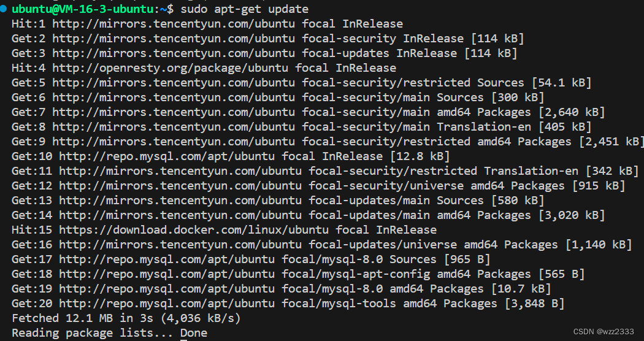The width and height of the screenshot is (644, 341).
Task: Click the Reading package lists Done line
Action: point(110,333)
